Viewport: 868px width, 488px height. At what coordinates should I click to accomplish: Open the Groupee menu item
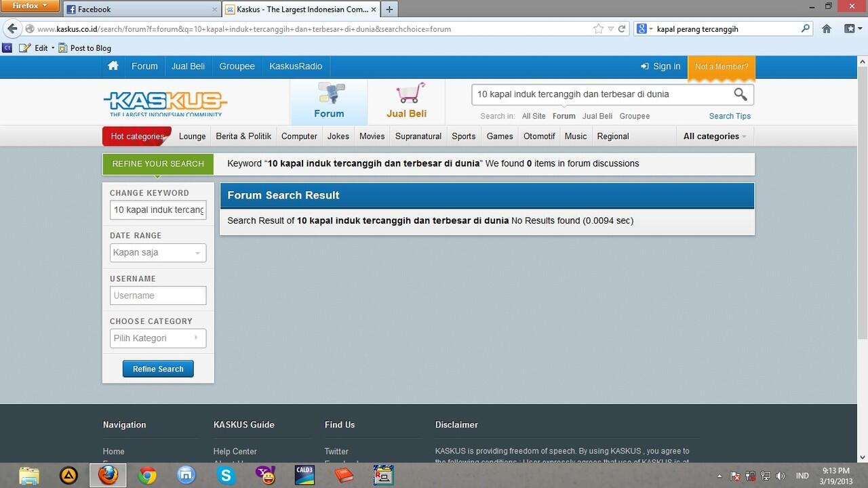pyautogui.click(x=237, y=66)
